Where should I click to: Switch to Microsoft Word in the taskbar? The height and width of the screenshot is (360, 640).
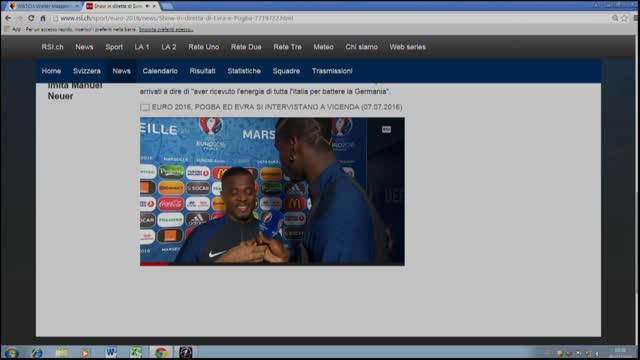coord(111,353)
